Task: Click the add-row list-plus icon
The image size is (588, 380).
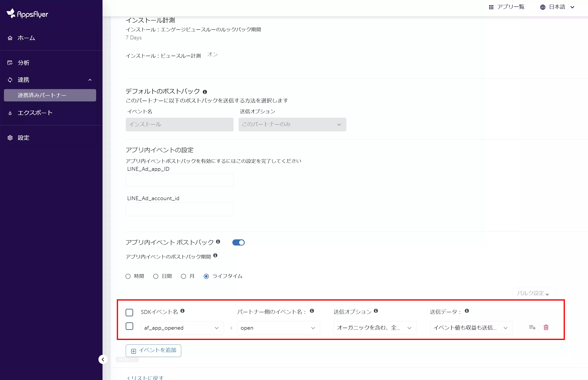Action: pyautogui.click(x=532, y=327)
